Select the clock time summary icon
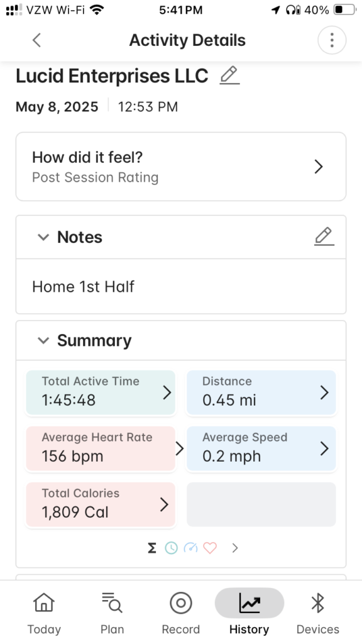 click(171, 548)
